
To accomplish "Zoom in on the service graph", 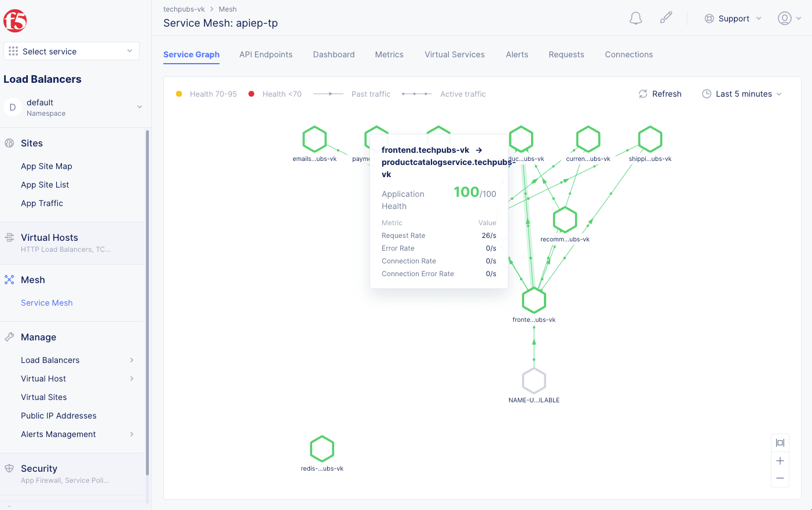I will (x=780, y=461).
